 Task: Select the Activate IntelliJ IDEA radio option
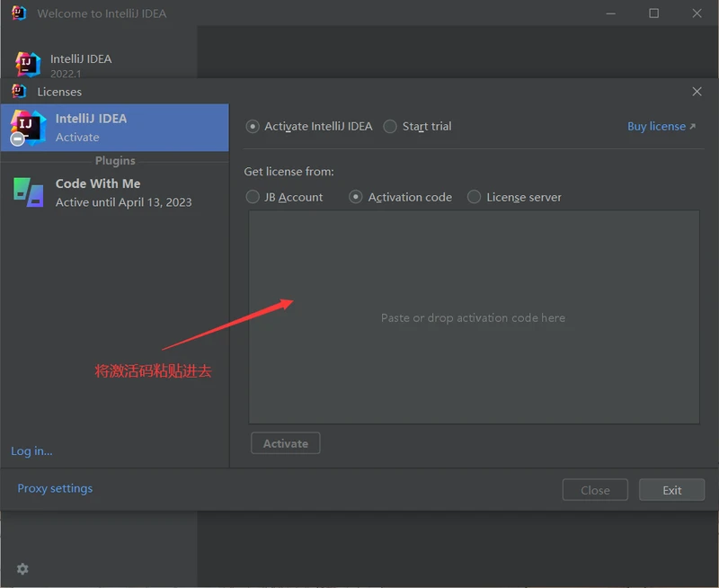[253, 127]
